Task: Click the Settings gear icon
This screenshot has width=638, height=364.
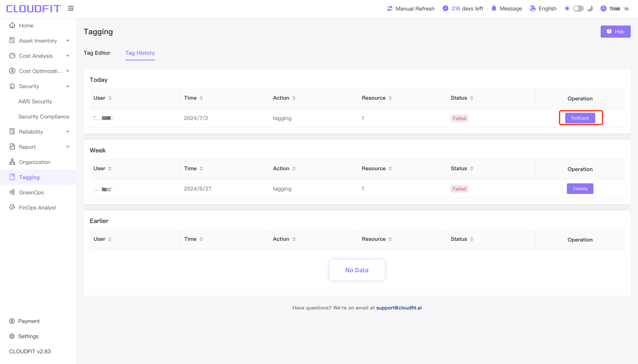Action: point(12,336)
